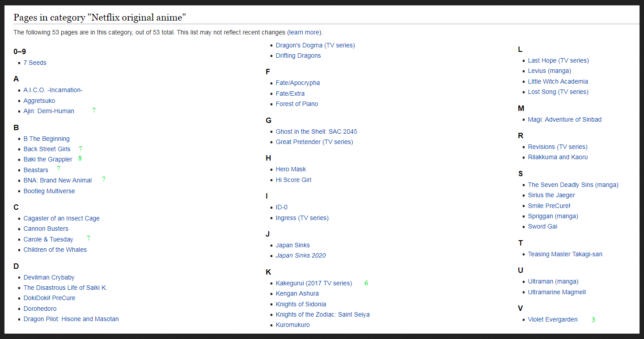
Task: Go to Drifting Dragons article
Action: pos(298,55)
